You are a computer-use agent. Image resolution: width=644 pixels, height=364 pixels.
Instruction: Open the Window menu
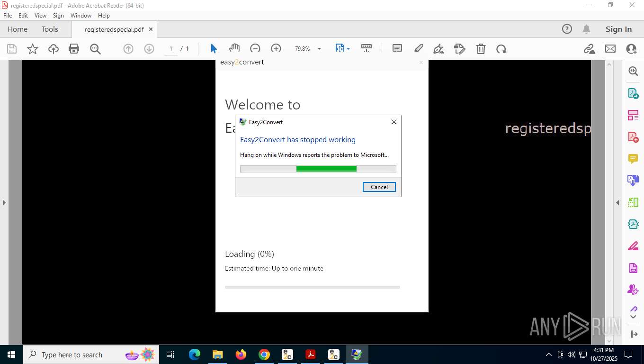[81, 16]
